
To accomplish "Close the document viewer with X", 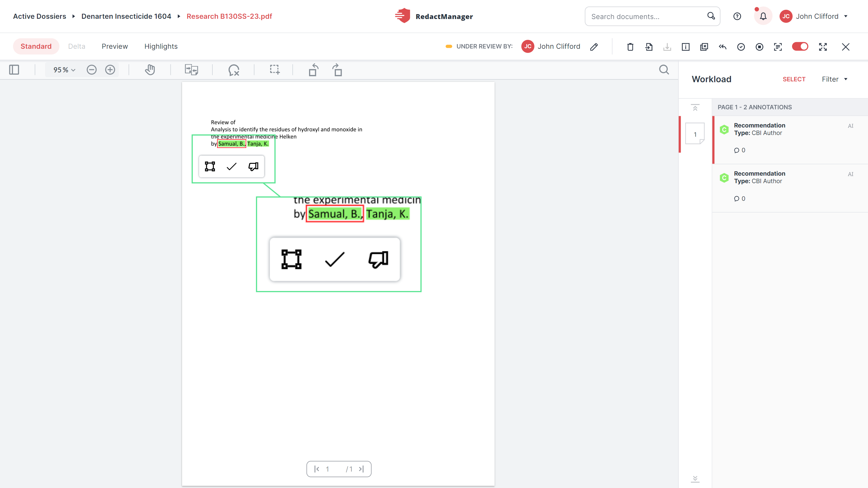I will pos(846,47).
